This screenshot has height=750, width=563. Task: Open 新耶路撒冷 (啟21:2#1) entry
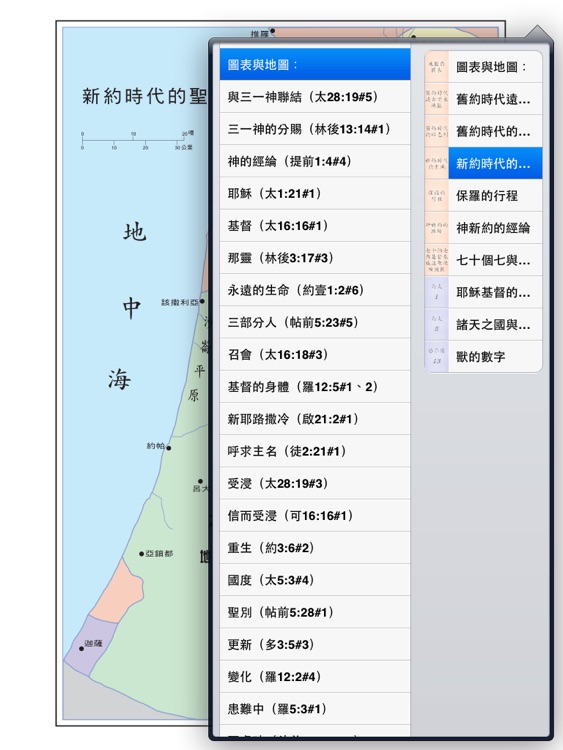pyautogui.click(x=315, y=419)
